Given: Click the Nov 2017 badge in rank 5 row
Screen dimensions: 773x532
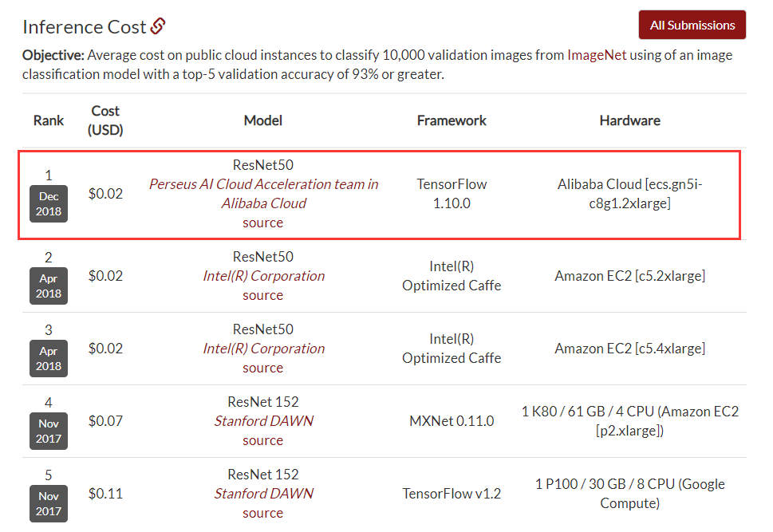Looking at the screenshot, I should pos(49,503).
